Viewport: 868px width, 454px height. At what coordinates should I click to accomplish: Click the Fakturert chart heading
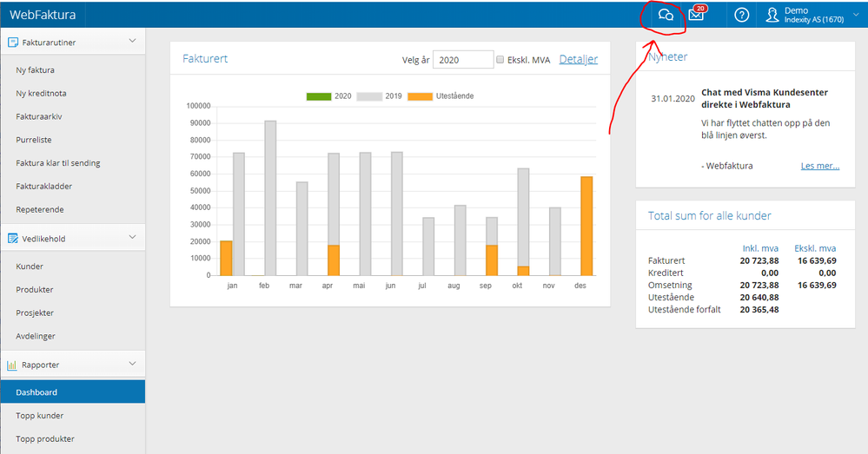205,59
